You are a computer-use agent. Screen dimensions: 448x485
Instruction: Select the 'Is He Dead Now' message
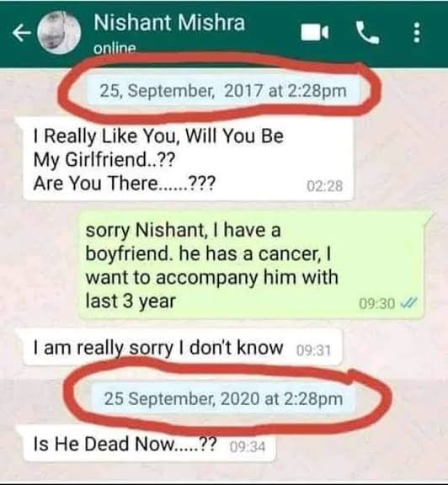tap(149, 444)
